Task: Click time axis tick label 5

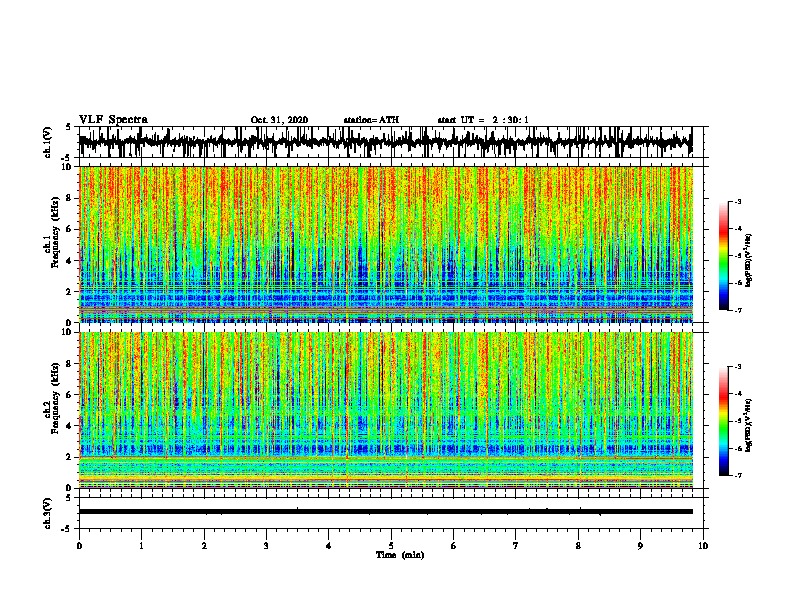Action: pyautogui.click(x=391, y=546)
